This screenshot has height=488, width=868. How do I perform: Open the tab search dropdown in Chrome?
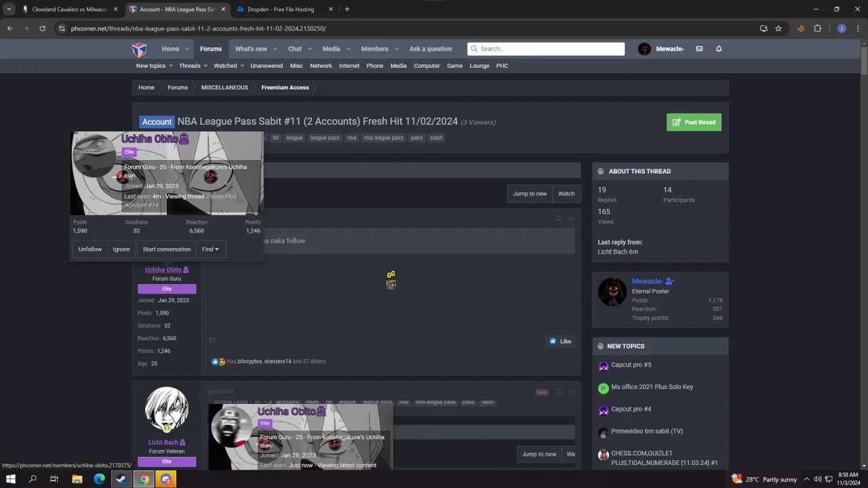coord(9,9)
